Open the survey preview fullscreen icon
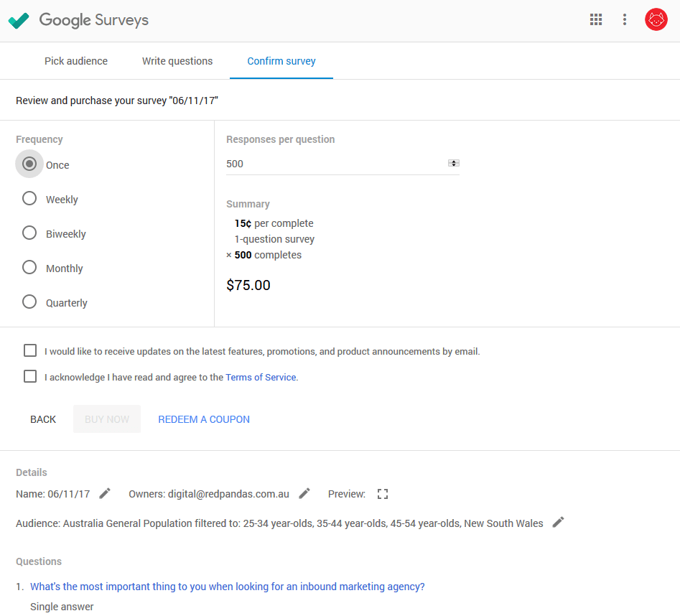Screen dimensions: 680x616 tap(383, 494)
